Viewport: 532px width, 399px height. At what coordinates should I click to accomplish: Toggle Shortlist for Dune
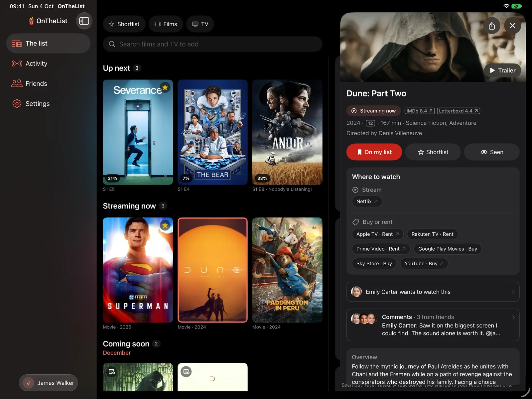click(433, 152)
